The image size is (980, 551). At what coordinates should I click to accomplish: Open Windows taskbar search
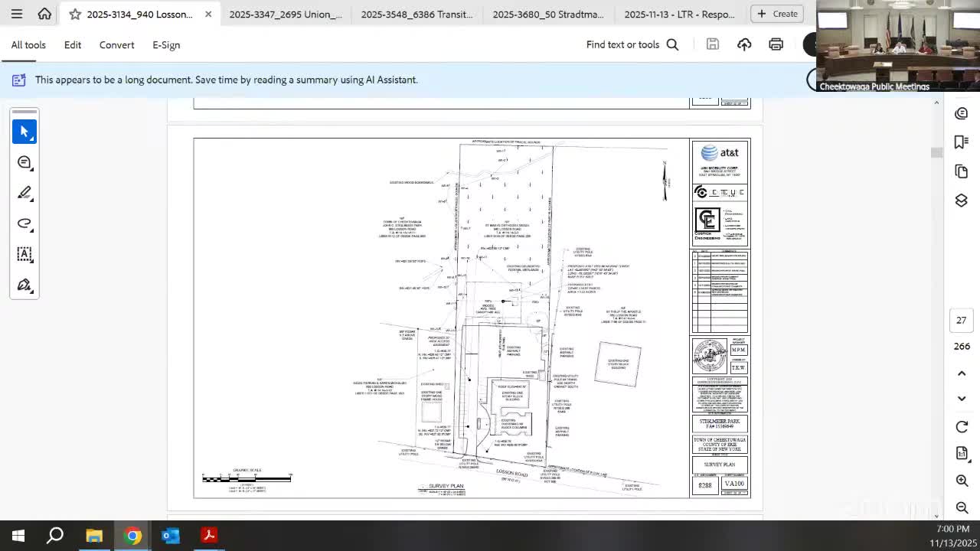pos(55,536)
